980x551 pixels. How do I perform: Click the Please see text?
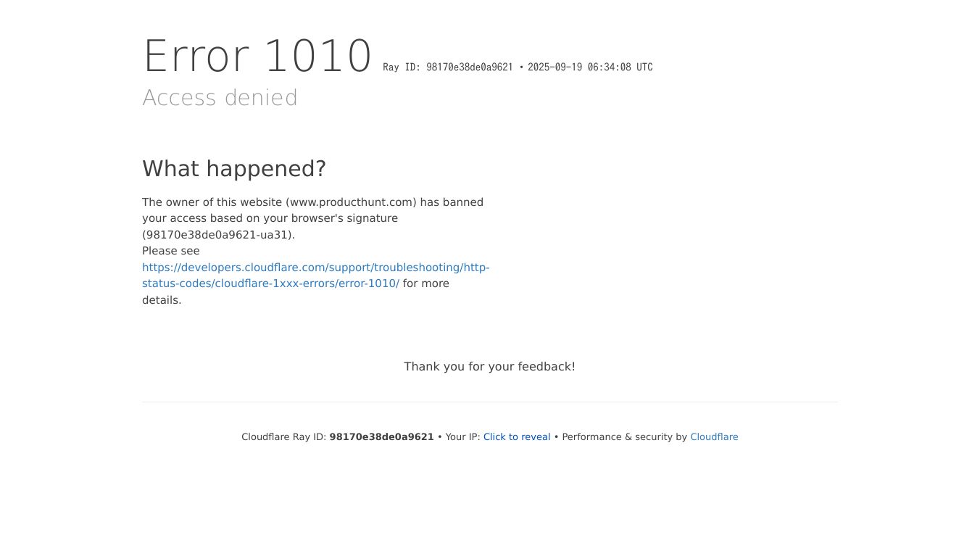[x=171, y=251]
